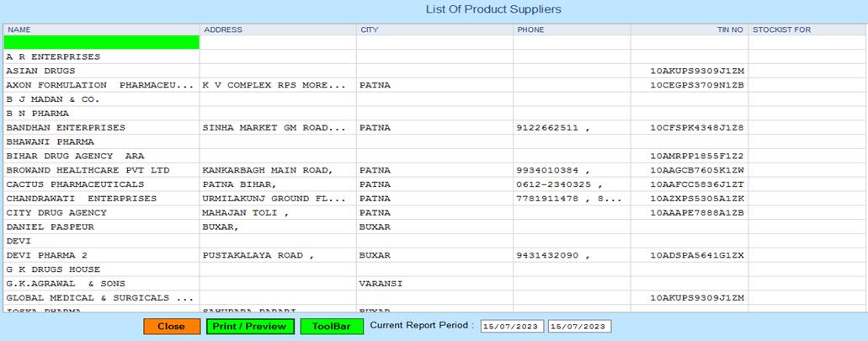Image resolution: width=868 pixels, height=341 pixels.
Task: Click the VARANSI city cell for G.K.AGRAWAL & SONS
Action: (381, 284)
